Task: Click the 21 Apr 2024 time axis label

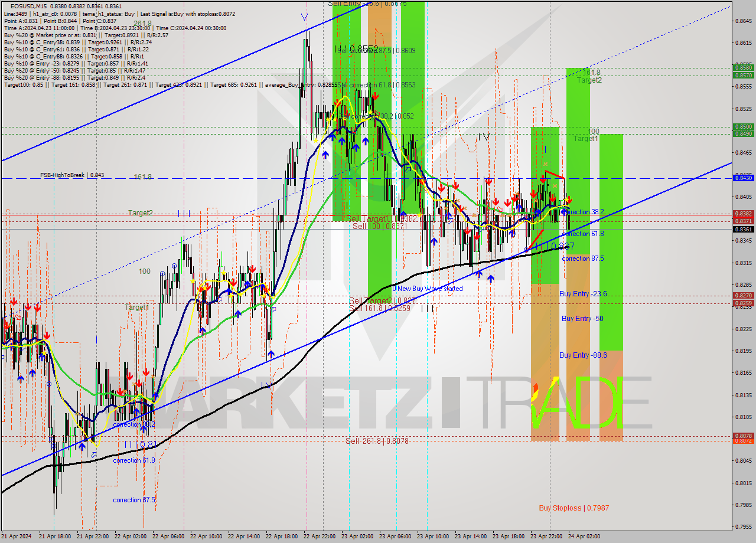Action: pyautogui.click(x=16, y=537)
